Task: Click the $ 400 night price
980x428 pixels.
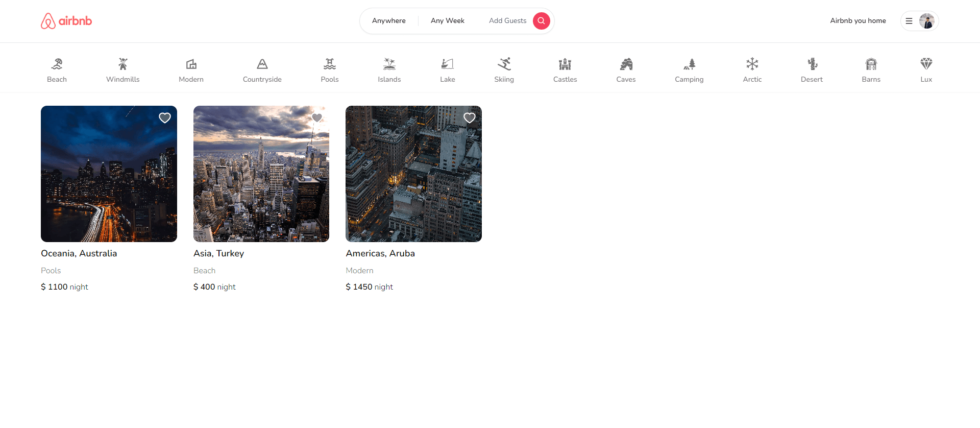Action: (x=214, y=287)
